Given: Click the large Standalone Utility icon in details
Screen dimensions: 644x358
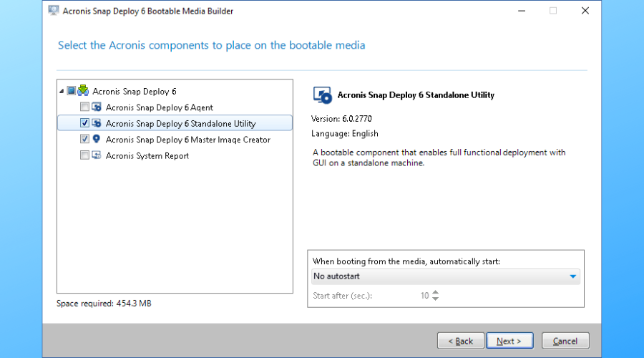Looking at the screenshot, I should (322, 95).
